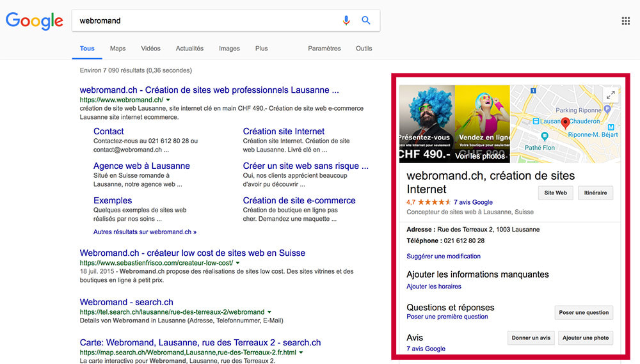Switch to the Maps tab
640x364 pixels.
pos(118,49)
